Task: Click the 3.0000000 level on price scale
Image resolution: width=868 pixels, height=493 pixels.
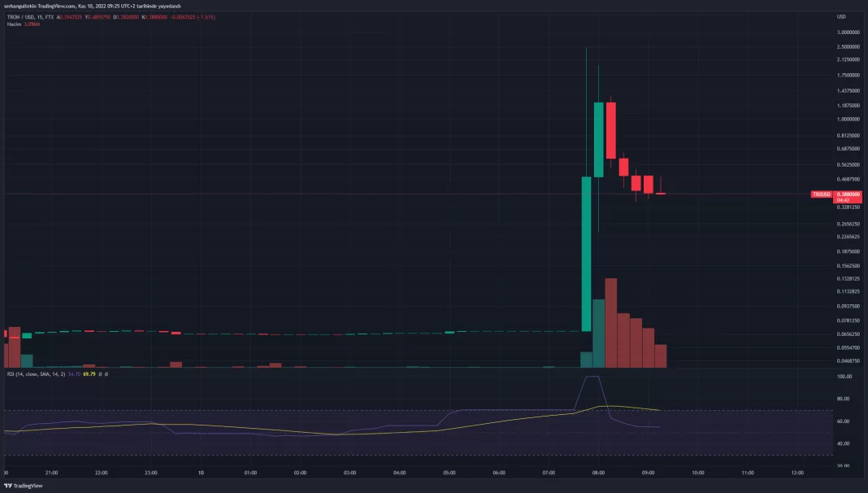Action: tap(848, 33)
